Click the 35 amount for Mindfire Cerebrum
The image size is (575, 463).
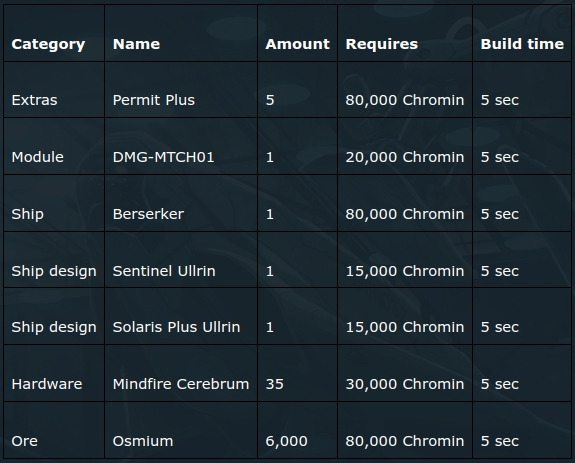274,384
